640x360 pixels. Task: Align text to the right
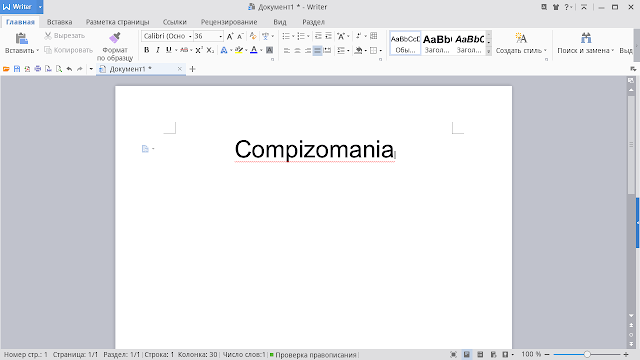coord(307,50)
